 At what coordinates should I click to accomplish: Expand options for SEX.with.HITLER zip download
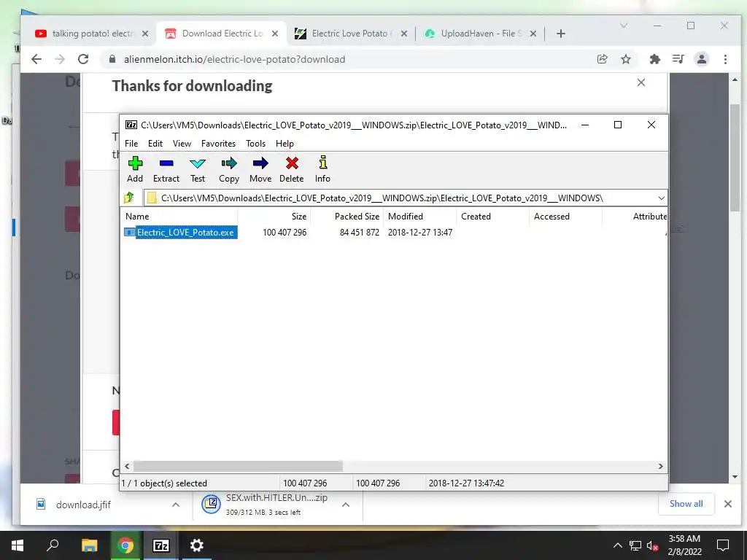pyautogui.click(x=346, y=505)
